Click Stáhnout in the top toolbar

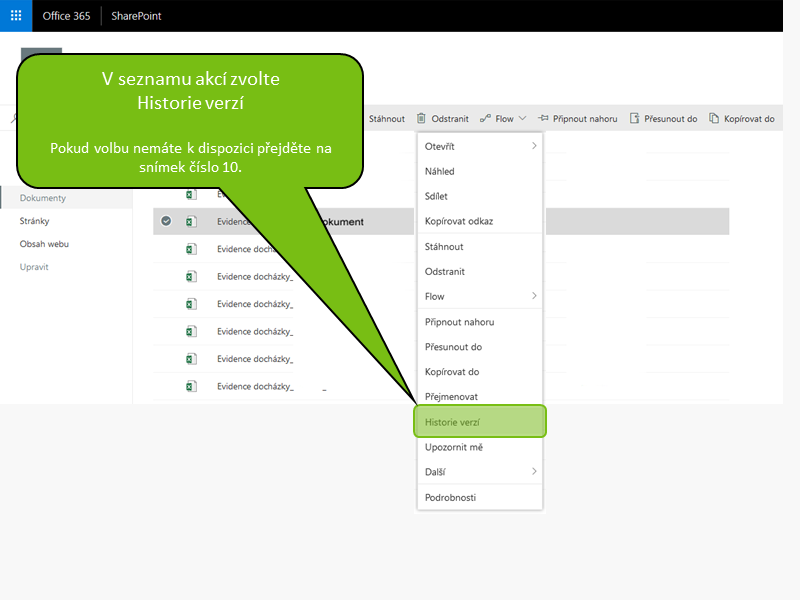click(387, 118)
